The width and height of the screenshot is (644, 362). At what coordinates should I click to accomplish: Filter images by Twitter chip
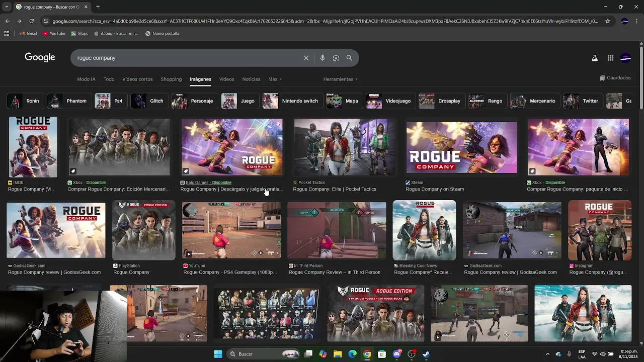click(583, 101)
